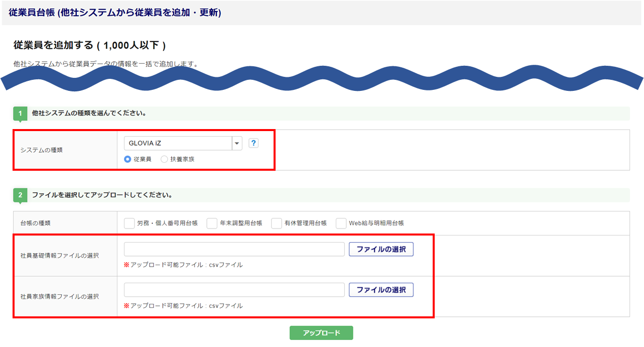Image resolution: width=644 pixels, height=347 pixels.
Task: Open the GLOVIA iZ combo box
Action: click(x=178, y=143)
